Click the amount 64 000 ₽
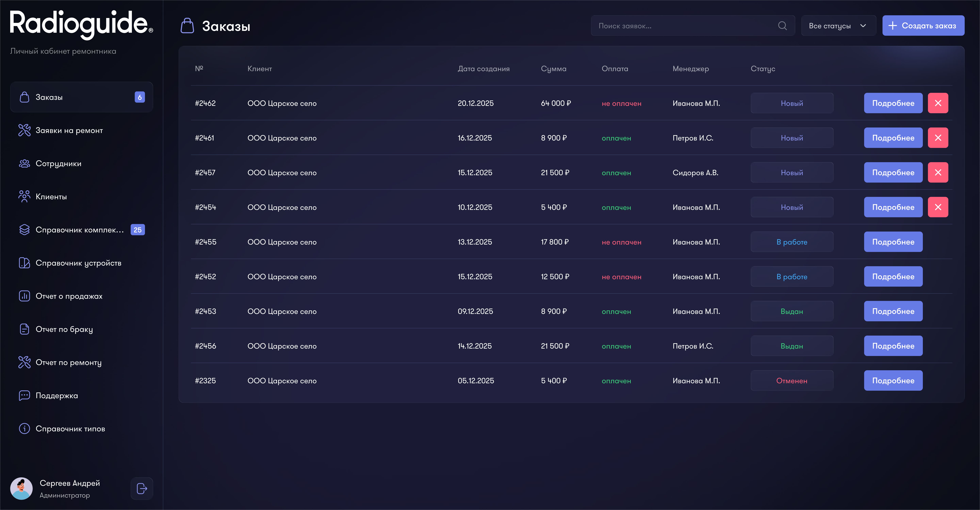980x510 pixels. (x=556, y=103)
